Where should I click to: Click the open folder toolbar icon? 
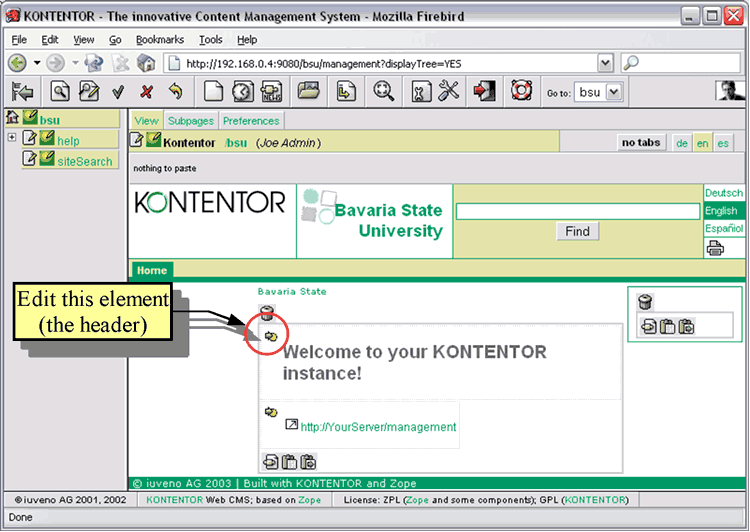(x=308, y=92)
